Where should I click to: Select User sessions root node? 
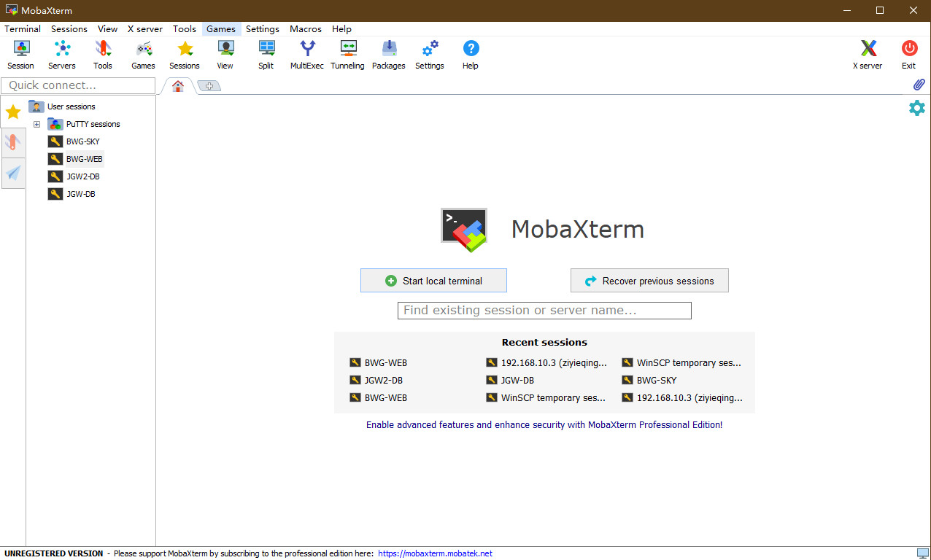coord(62,106)
